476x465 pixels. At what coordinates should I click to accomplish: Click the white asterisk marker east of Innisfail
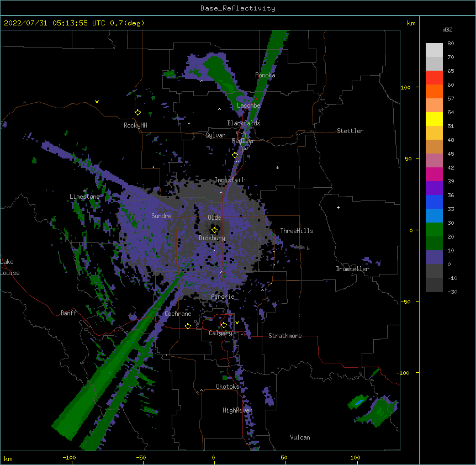277,167
